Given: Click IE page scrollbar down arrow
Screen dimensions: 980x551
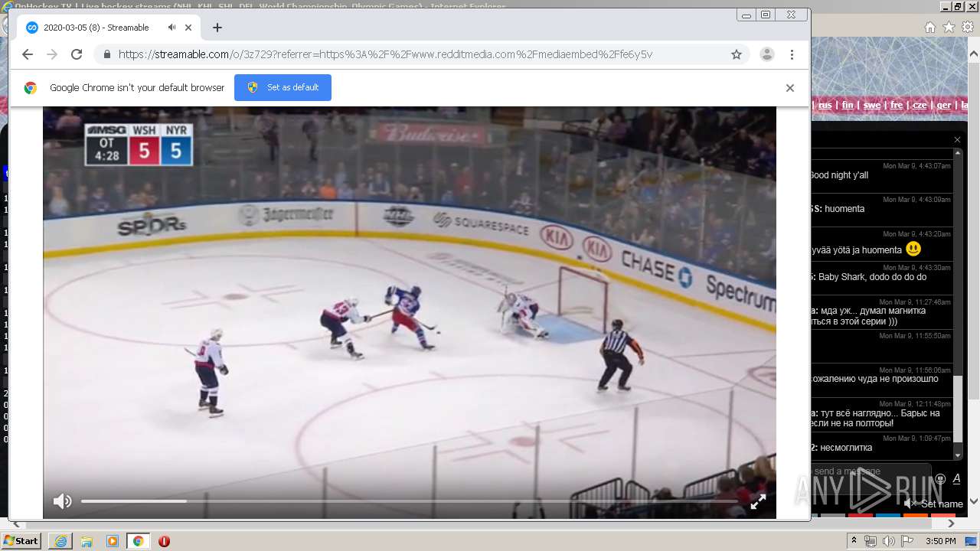Looking at the screenshot, I should coord(974,501).
